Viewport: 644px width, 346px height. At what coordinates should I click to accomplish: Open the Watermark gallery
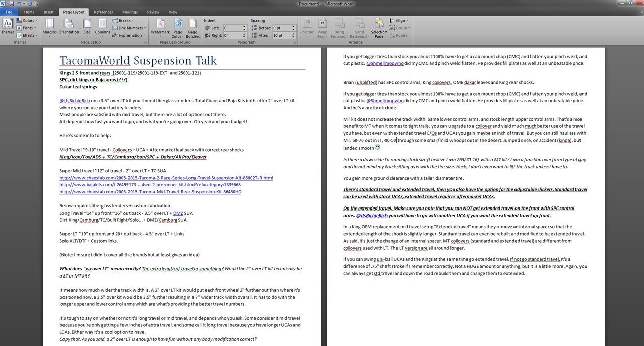160,28
